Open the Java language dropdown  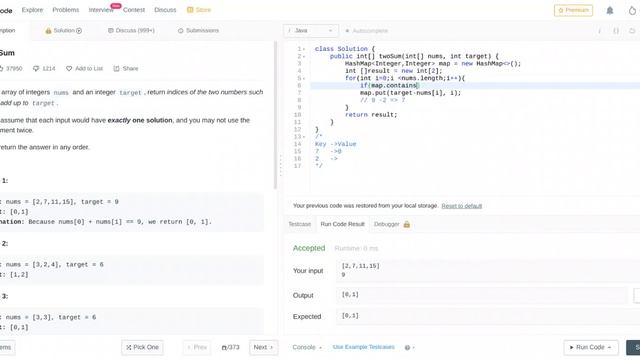coord(311,31)
